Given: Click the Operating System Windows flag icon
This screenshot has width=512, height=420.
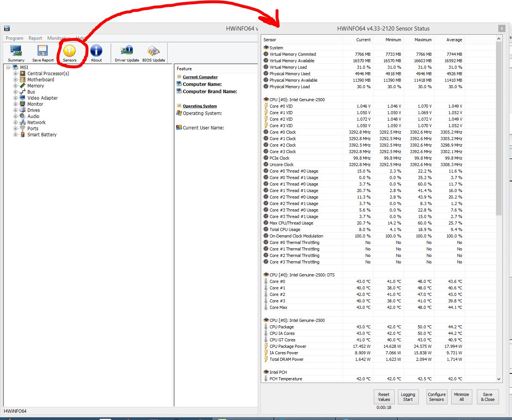Looking at the screenshot, I should click(179, 113).
